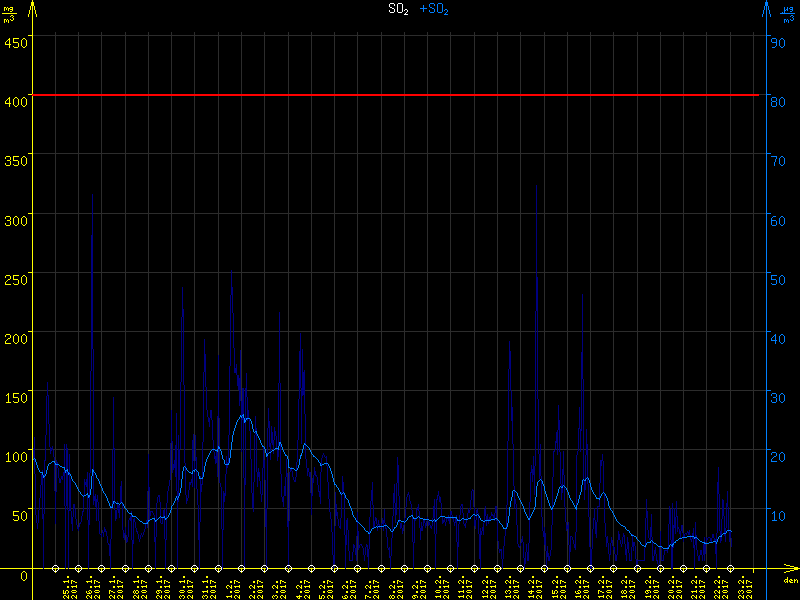Click the red limit line at 400

pyautogui.click(x=400, y=95)
